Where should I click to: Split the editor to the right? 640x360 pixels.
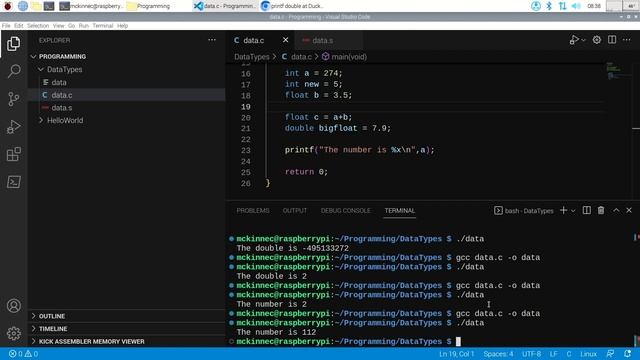pos(612,40)
